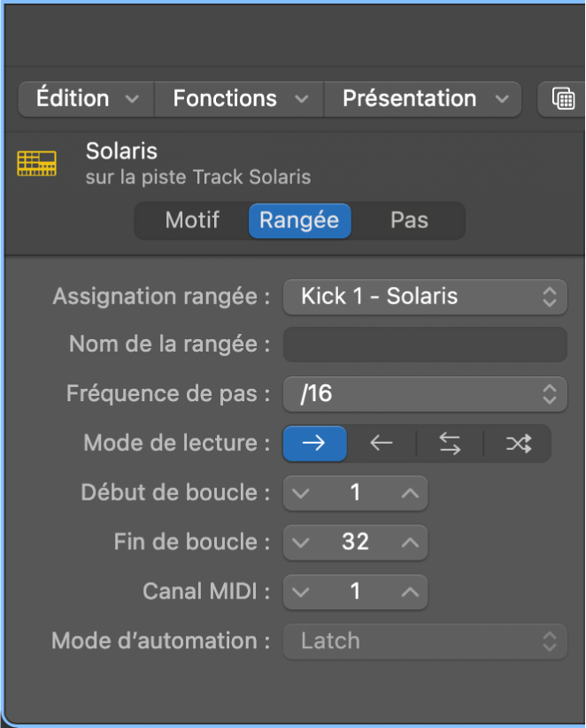Switch to the Pas tab
The image size is (586, 728).
(409, 221)
